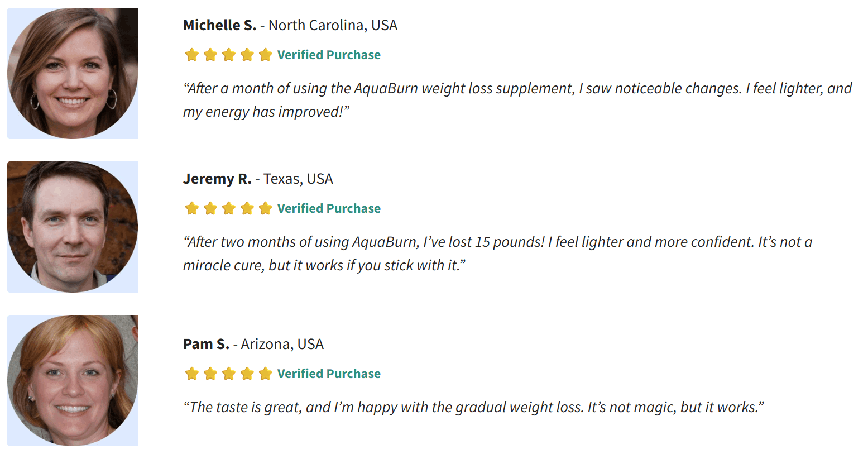Click the fifth star in Pam's rating
The width and height of the screenshot is (868, 454).
click(x=266, y=374)
